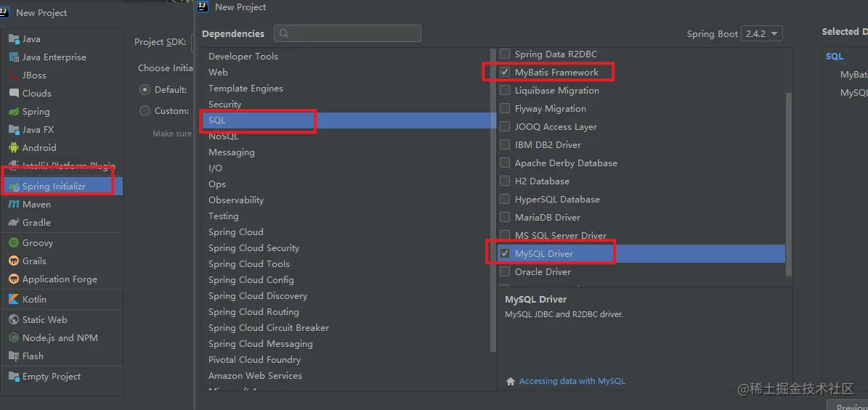The width and height of the screenshot is (868, 410).
Task: Tick the Flyway Migration checkbox
Action: click(505, 109)
